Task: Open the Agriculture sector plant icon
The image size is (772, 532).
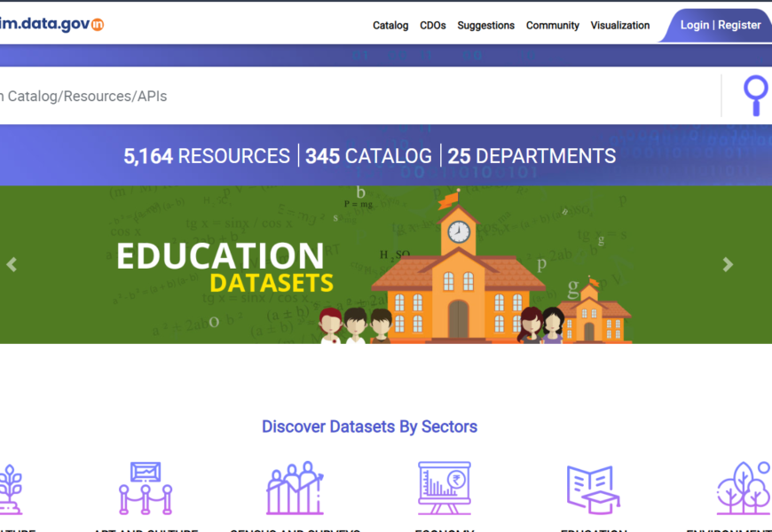Action: coord(11,489)
